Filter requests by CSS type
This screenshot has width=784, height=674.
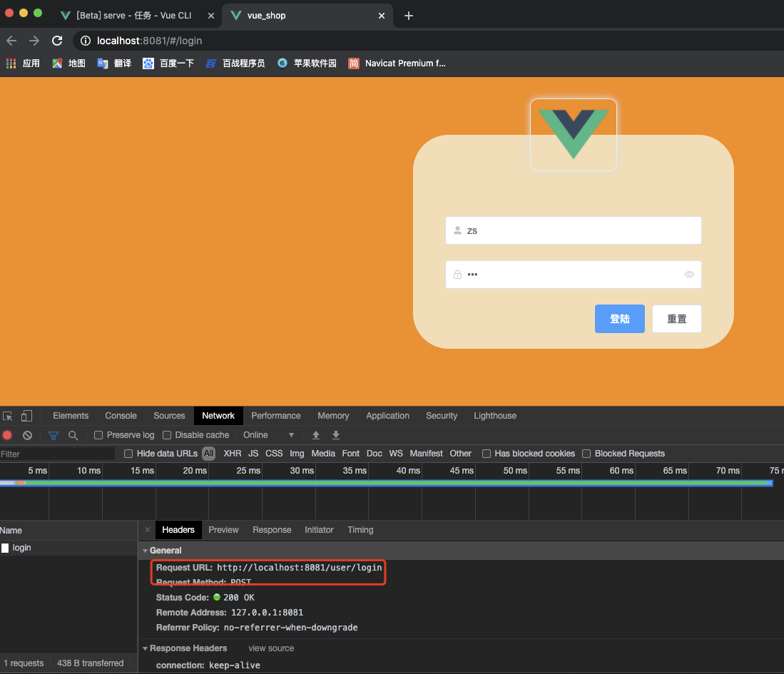click(274, 454)
